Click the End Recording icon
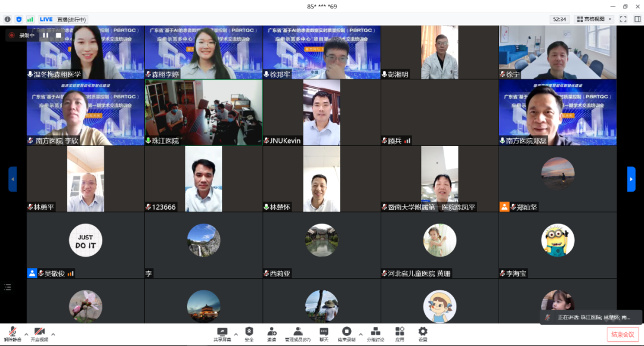 (x=346, y=333)
